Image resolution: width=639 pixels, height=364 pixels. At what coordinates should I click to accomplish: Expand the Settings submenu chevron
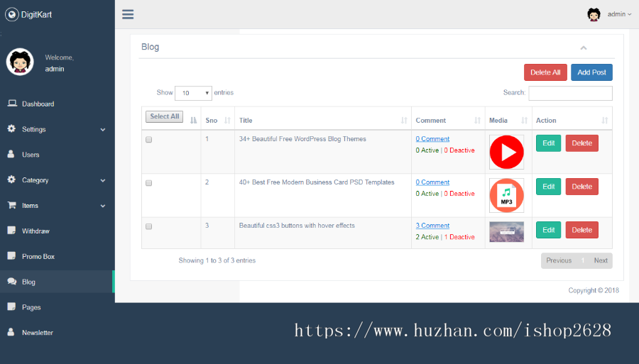point(103,129)
